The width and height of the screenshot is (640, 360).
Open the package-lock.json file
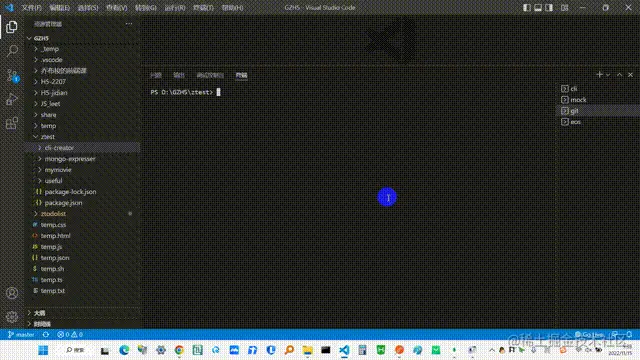click(82, 192)
